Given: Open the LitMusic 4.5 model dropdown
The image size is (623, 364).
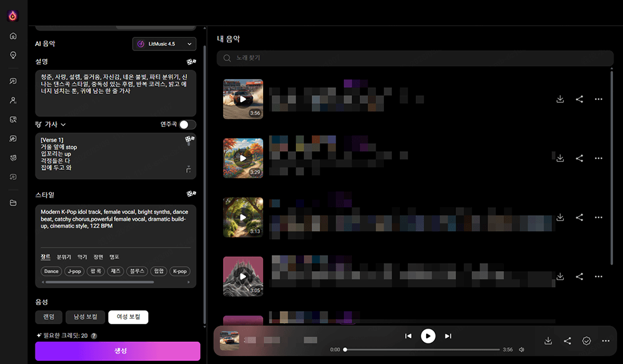Looking at the screenshot, I should tap(164, 44).
